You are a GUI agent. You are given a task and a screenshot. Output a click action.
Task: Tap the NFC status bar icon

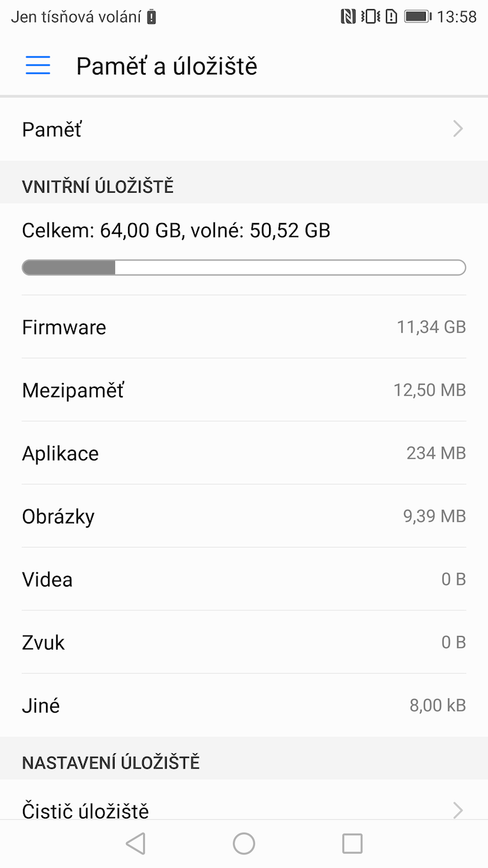pyautogui.click(x=348, y=17)
